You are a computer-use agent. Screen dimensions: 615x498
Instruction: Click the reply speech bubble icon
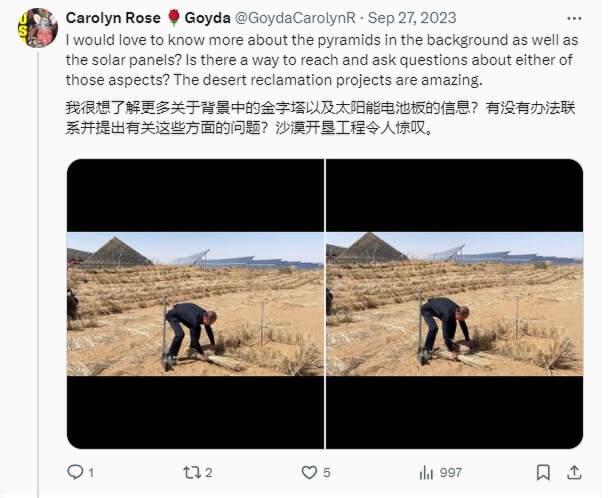tap(75, 472)
